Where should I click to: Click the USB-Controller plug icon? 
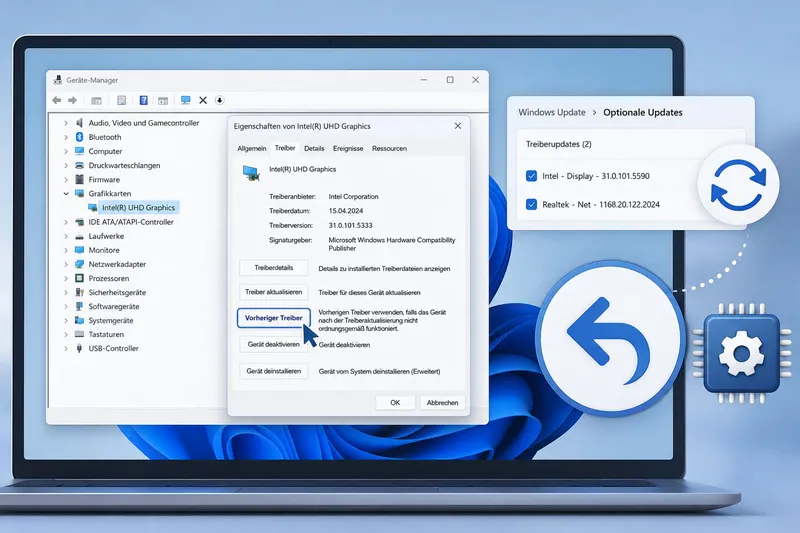click(79, 348)
